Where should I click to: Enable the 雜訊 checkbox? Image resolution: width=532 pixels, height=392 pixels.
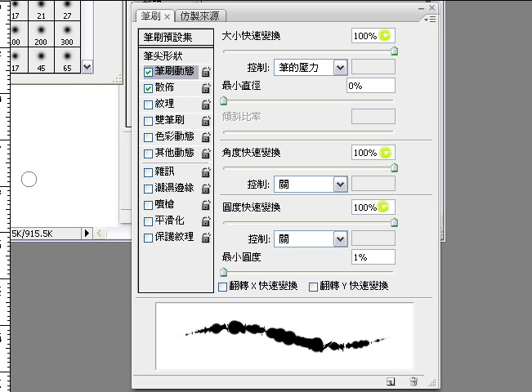pos(148,172)
